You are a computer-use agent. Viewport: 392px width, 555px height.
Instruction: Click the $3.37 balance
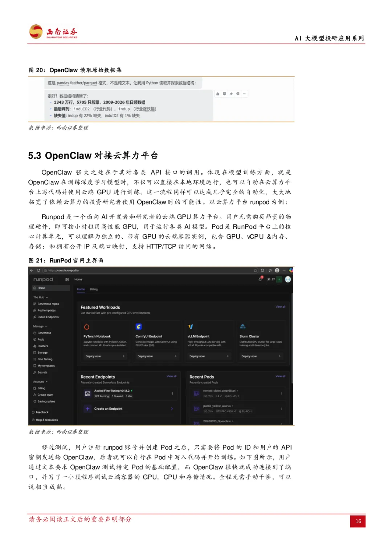pyautogui.click(x=271, y=279)
